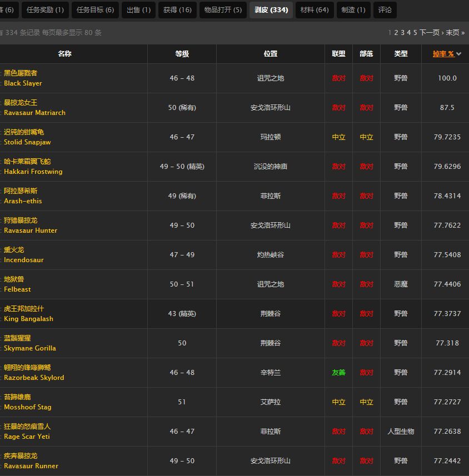
Task: Click 沉没的神庙 location for Hakkari Frostwing
Action: [x=271, y=167]
